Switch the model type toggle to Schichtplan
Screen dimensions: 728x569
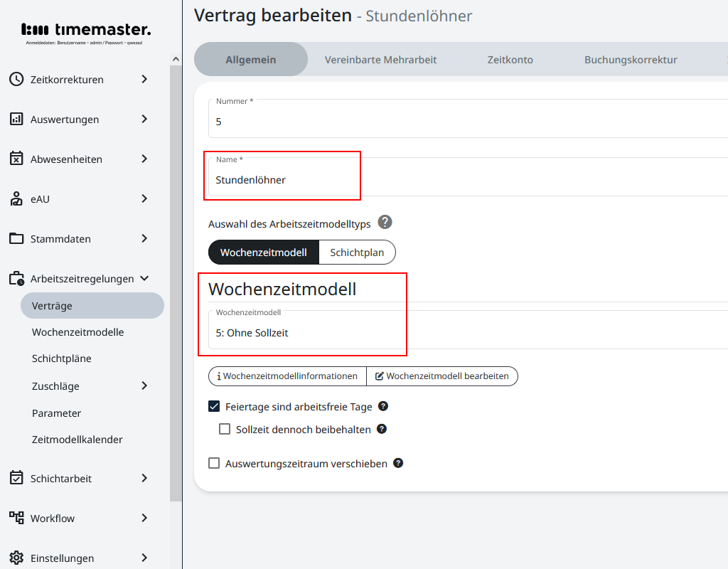coord(358,252)
